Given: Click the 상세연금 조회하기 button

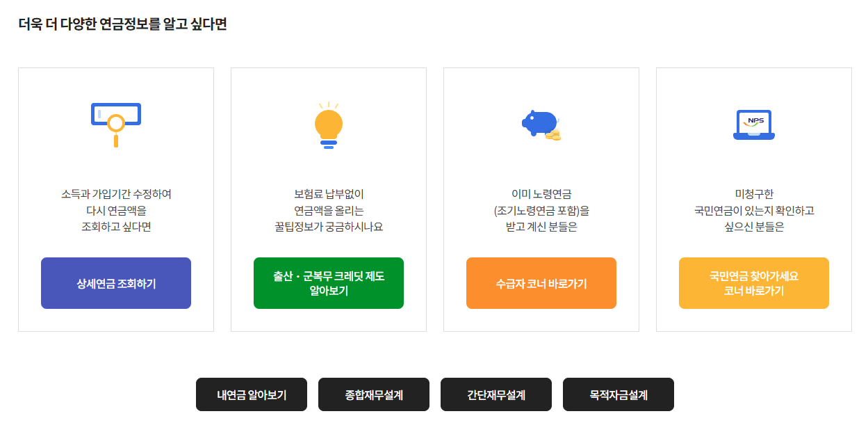Looking at the screenshot, I should (x=115, y=283).
